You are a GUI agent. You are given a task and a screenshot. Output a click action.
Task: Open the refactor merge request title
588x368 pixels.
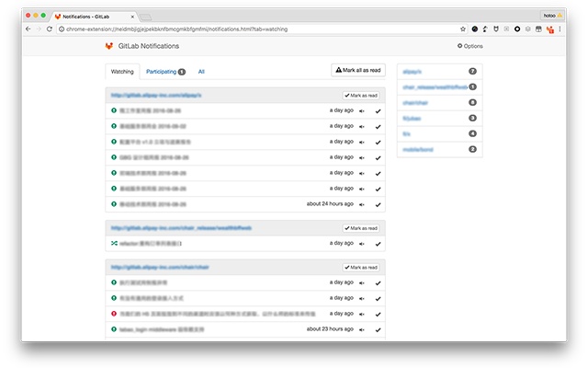click(x=151, y=244)
